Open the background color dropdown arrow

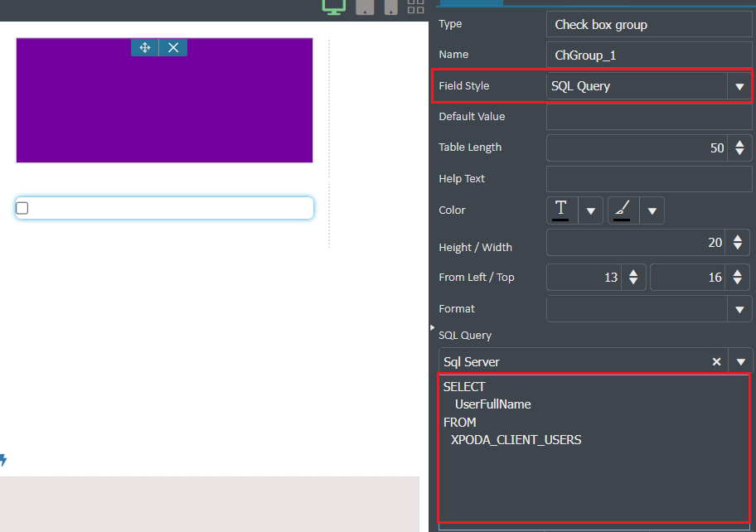652,210
